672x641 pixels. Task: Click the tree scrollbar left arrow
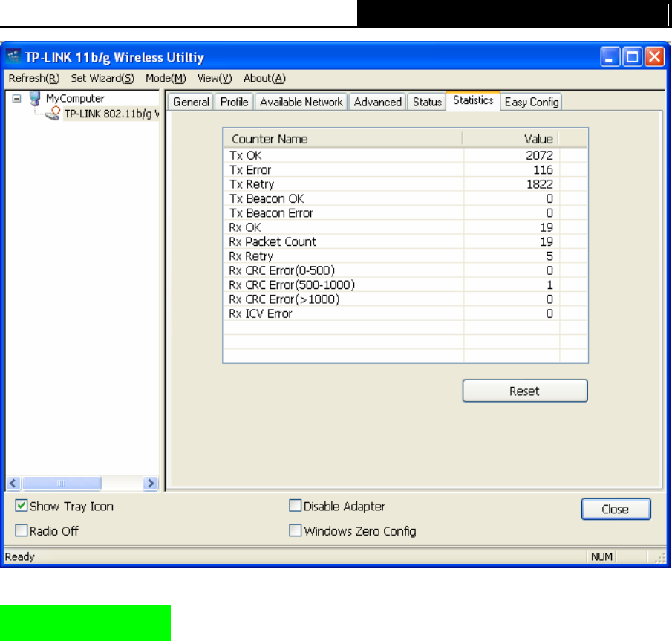tap(13, 484)
